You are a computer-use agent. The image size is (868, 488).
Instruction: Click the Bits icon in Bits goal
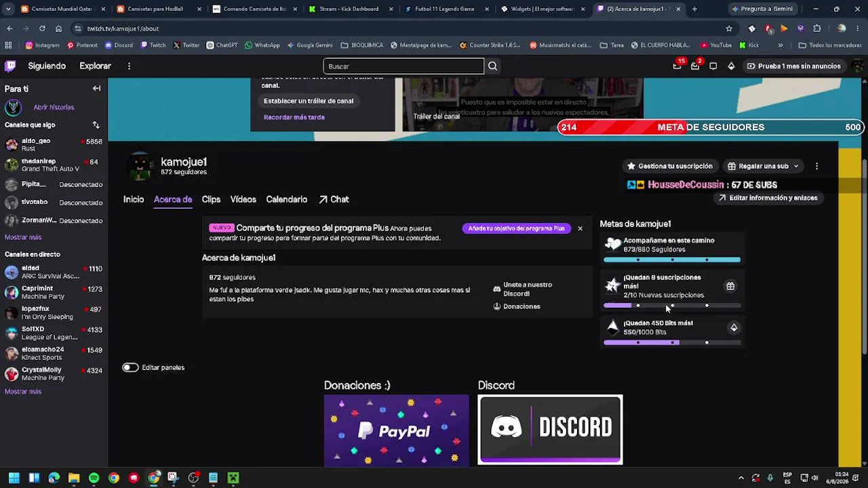(x=734, y=327)
